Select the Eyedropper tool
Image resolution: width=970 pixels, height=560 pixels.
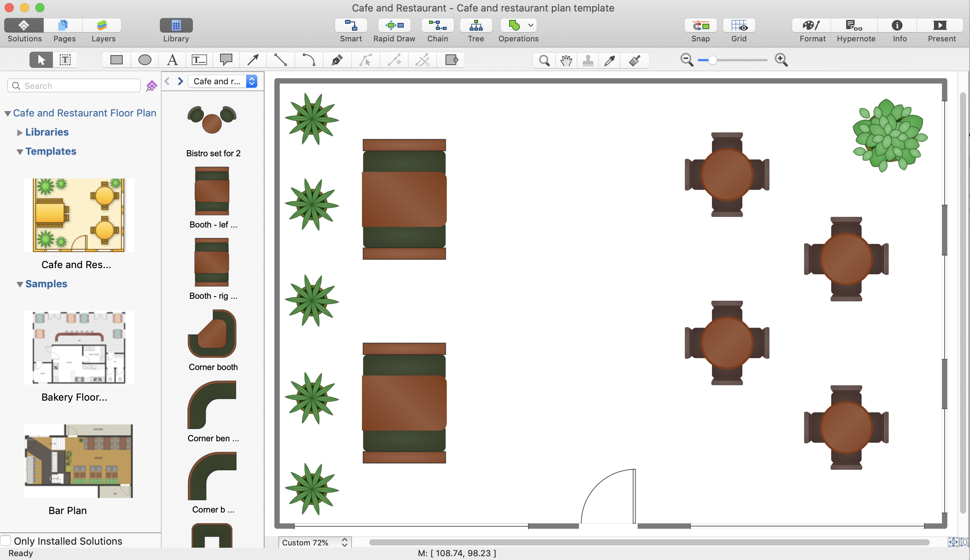610,61
